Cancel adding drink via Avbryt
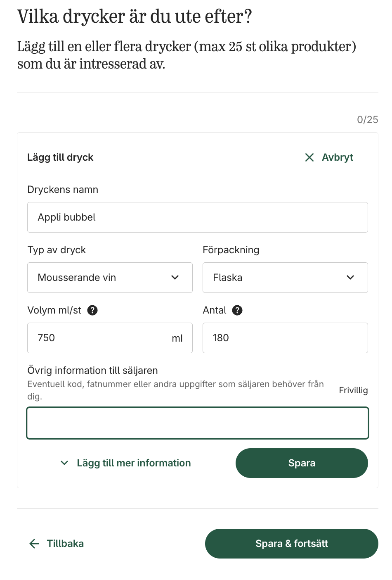This screenshot has height=580, width=392. [x=337, y=157]
